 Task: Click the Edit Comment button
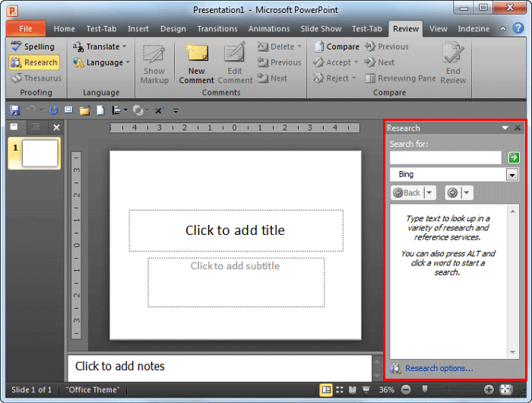(x=235, y=63)
